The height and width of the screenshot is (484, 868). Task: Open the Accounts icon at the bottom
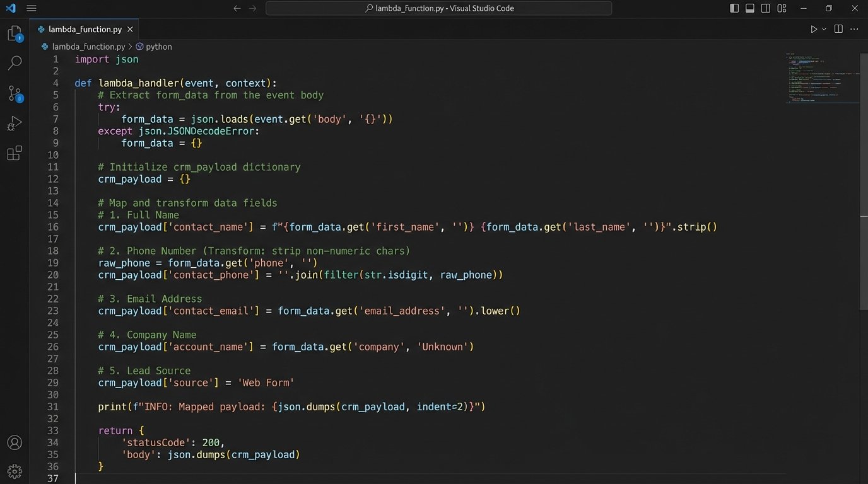tap(15, 442)
